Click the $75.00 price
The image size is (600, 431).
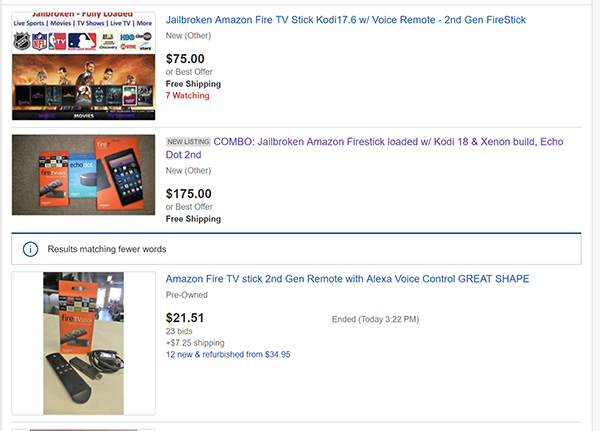185,58
